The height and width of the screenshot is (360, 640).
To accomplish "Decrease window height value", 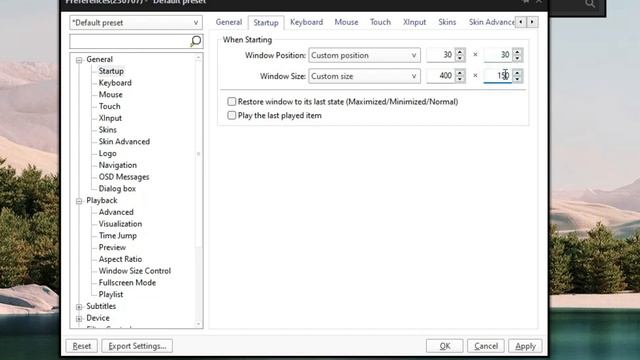I will tap(517, 79).
